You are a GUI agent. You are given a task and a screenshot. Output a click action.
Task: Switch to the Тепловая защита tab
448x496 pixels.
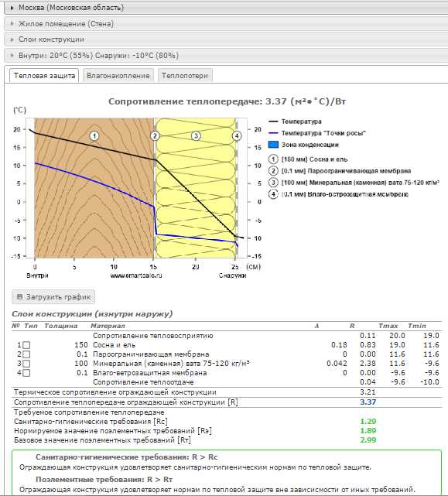44,76
